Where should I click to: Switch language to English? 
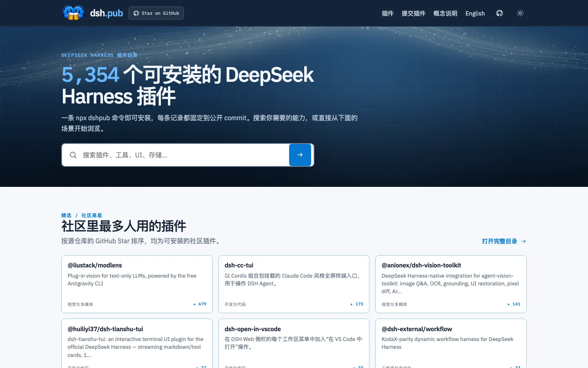click(x=475, y=13)
